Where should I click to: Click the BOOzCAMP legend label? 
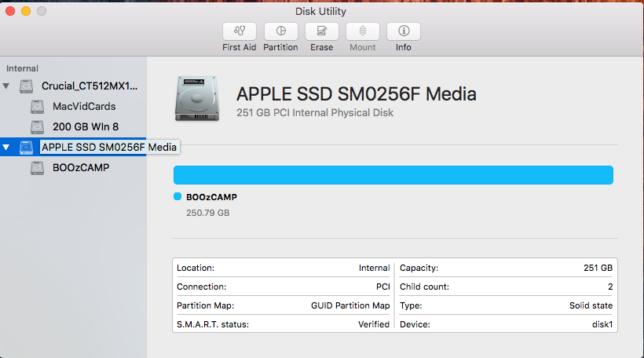211,197
